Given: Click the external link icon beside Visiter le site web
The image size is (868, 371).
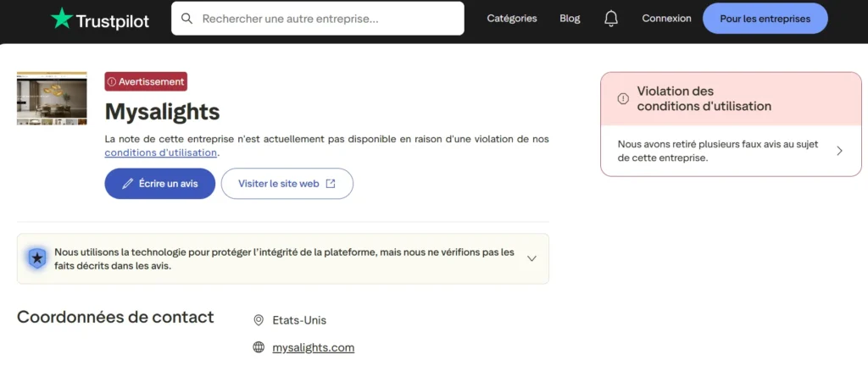Looking at the screenshot, I should (x=331, y=184).
